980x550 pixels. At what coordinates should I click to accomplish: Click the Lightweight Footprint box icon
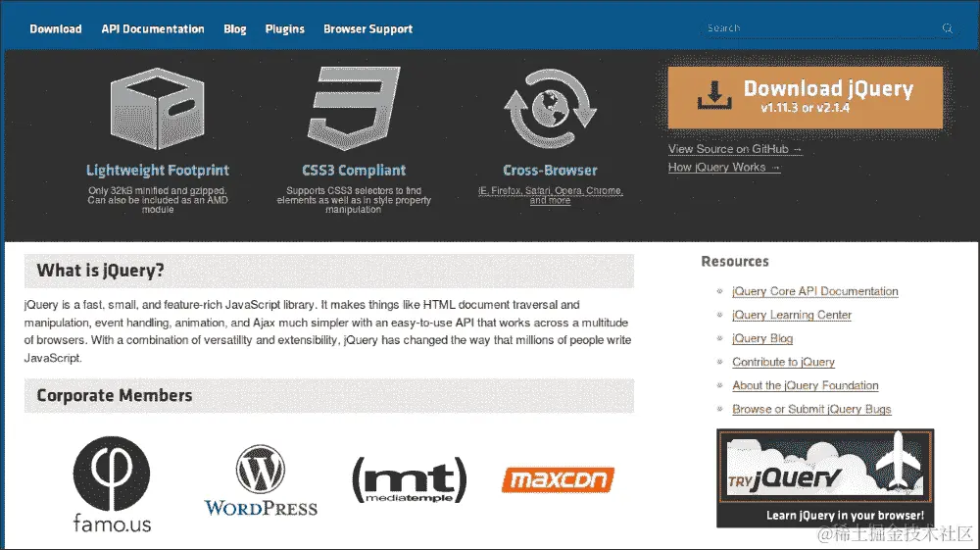[x=158, y=109]
